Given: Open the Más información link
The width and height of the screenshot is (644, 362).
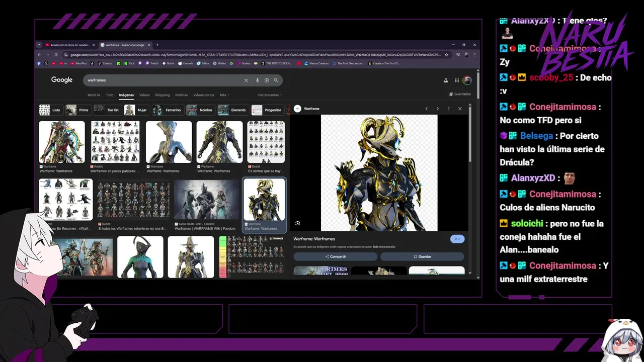Looking at the screenshot, I should tap(384, 247).
